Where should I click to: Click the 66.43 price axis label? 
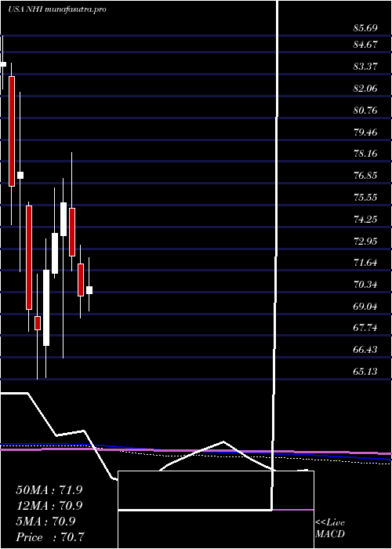[365, 350]
